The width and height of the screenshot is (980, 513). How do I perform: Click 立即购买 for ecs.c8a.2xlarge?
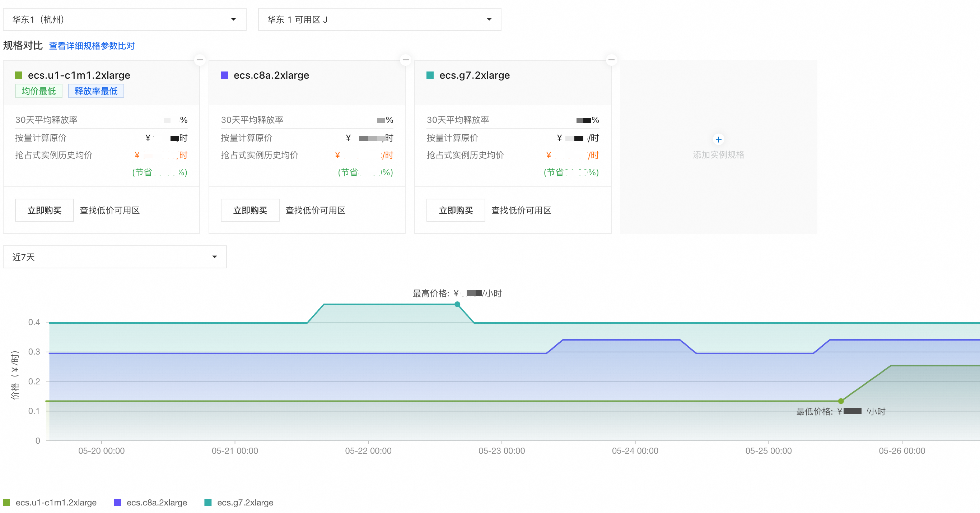tap(250, 210)
